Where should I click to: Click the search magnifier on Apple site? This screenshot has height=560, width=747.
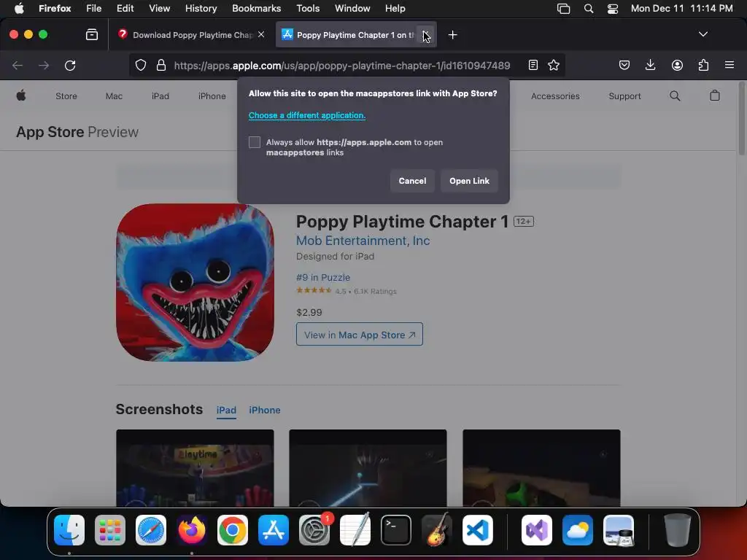point(675,96)
